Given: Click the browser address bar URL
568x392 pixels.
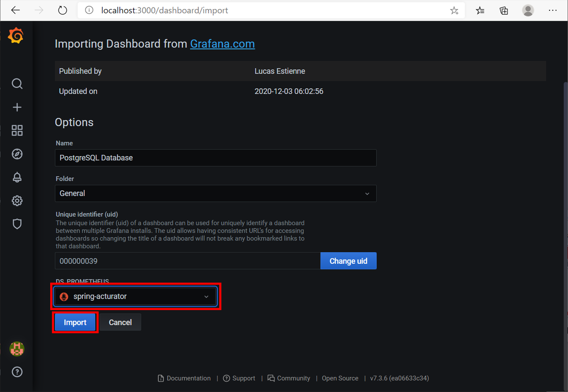Looking at the screenshot, I should 165,10.
